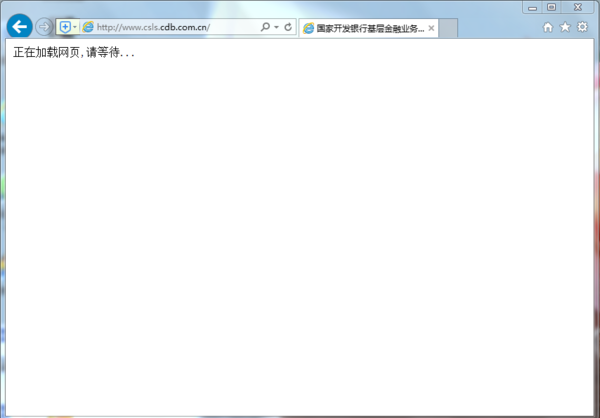The image size is (600, 418).
Task: Close the Internet Explorer window
Action: (578, 7)
